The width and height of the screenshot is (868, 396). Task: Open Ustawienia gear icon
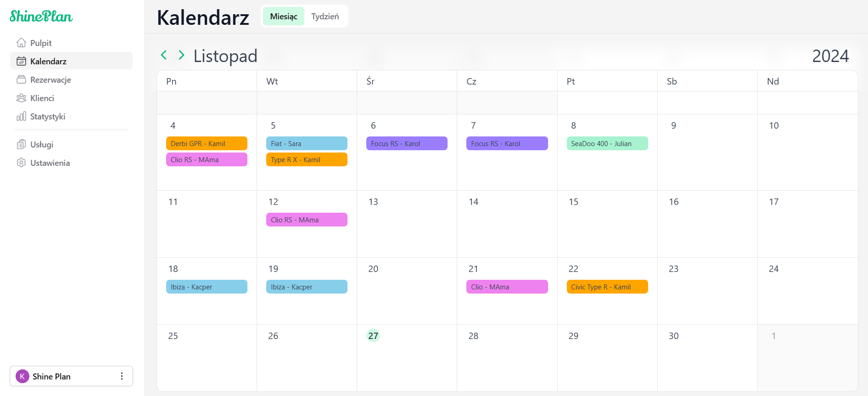click(x=21, y=163)
